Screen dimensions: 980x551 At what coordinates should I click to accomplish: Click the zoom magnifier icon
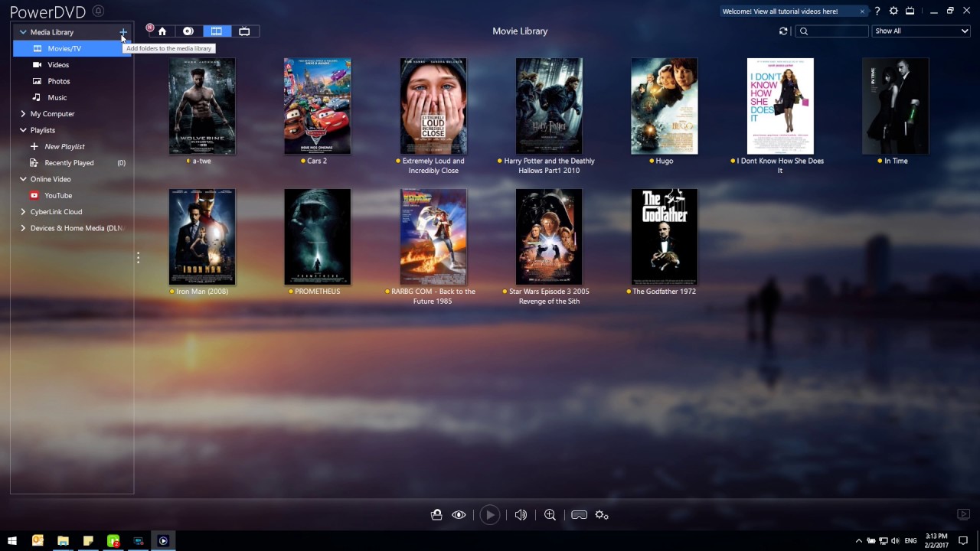click(x=550, y=515)
